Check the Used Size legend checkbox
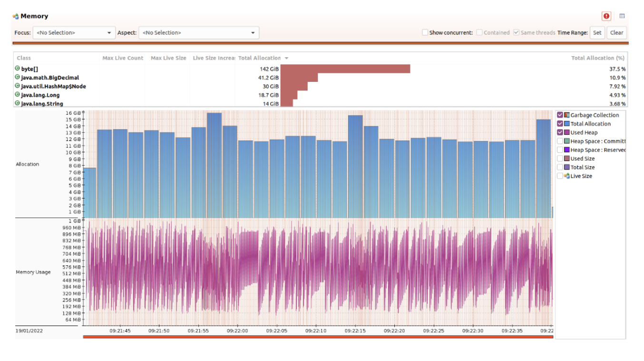Image resolution: width=644 pixels, height=361 pixels. (x=560, y=159)
